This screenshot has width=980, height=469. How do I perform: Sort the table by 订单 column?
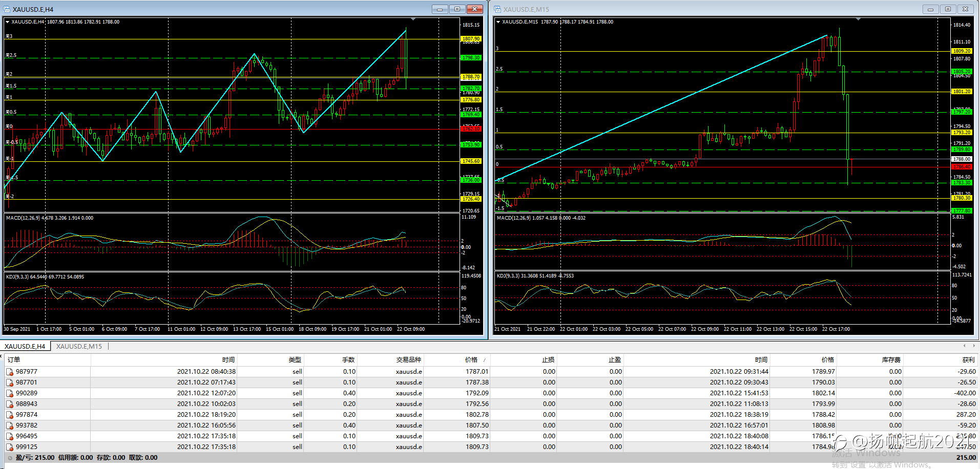tap(14, 360)
